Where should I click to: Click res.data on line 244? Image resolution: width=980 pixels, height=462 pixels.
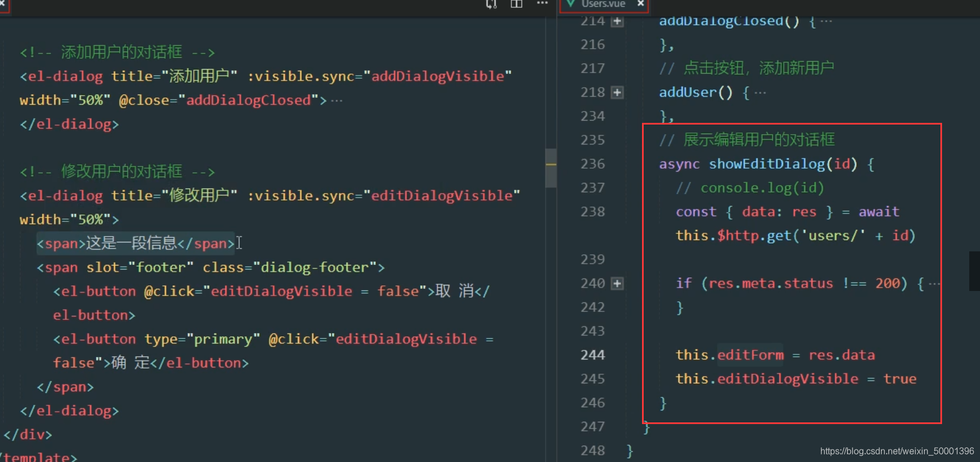click(842, 355)
